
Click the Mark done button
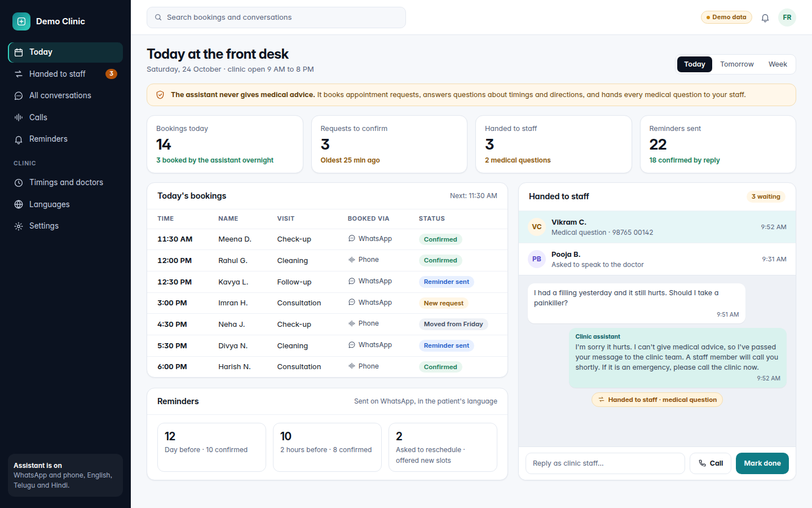762,463
